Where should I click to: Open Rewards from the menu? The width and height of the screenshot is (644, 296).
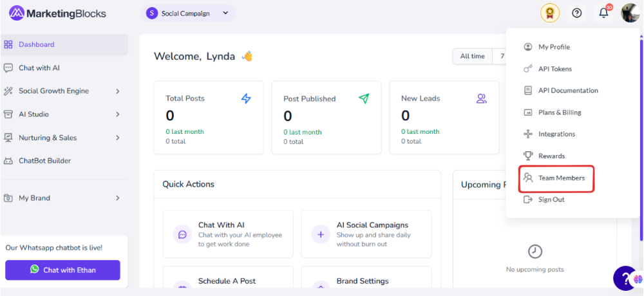(x=553, y=156)
